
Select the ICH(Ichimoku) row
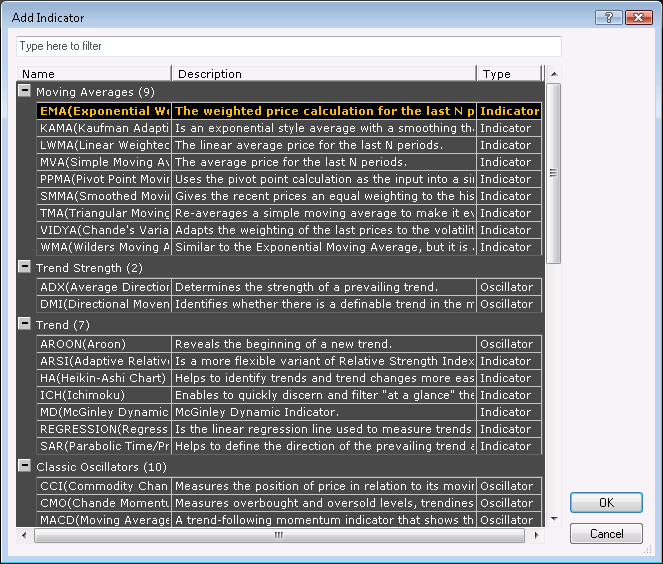(x=289, y=395)
